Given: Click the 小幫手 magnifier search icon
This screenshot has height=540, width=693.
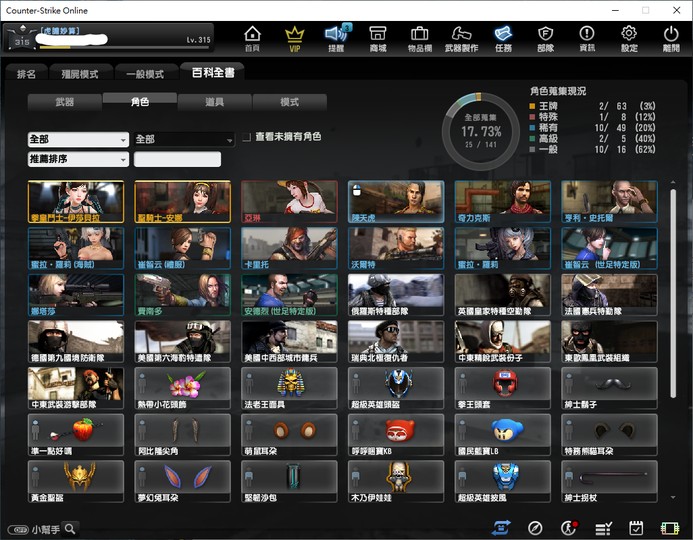Looking at the screenshot, I should click(x=70, y=529).
